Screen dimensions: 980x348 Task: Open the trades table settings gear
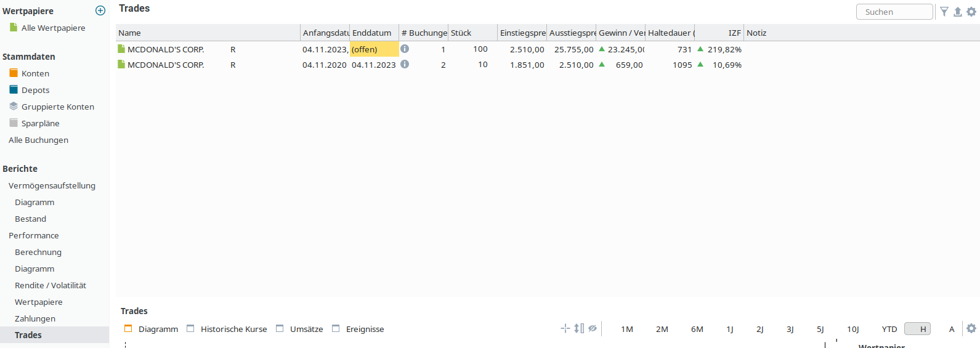click(971, 12)
